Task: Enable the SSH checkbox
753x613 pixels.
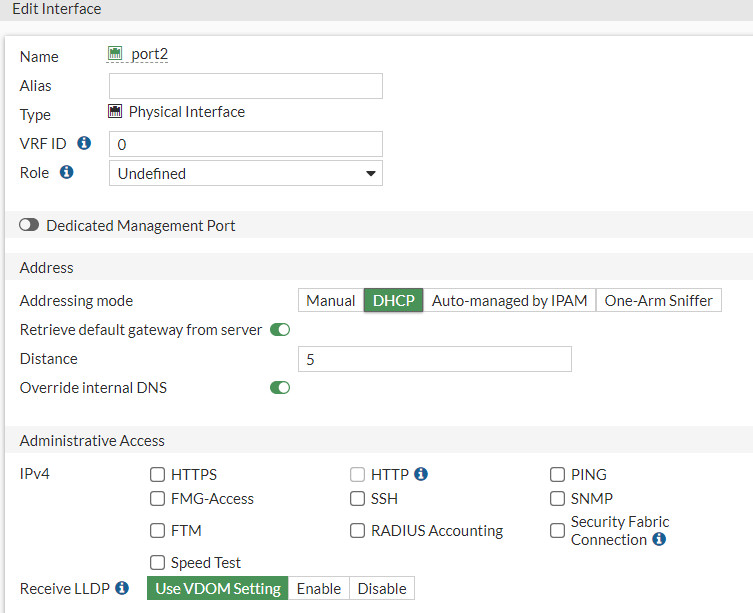Action: (357, 499)
